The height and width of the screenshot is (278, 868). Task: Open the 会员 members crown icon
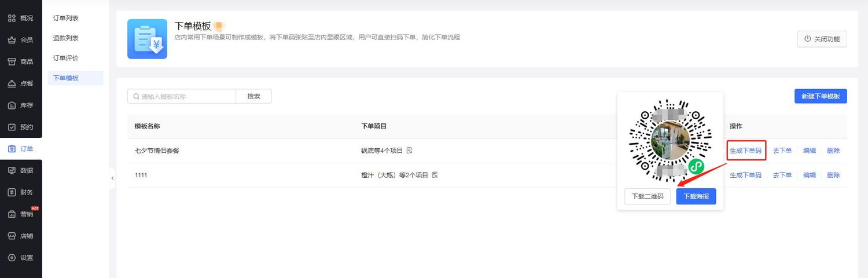click(12, 40)
